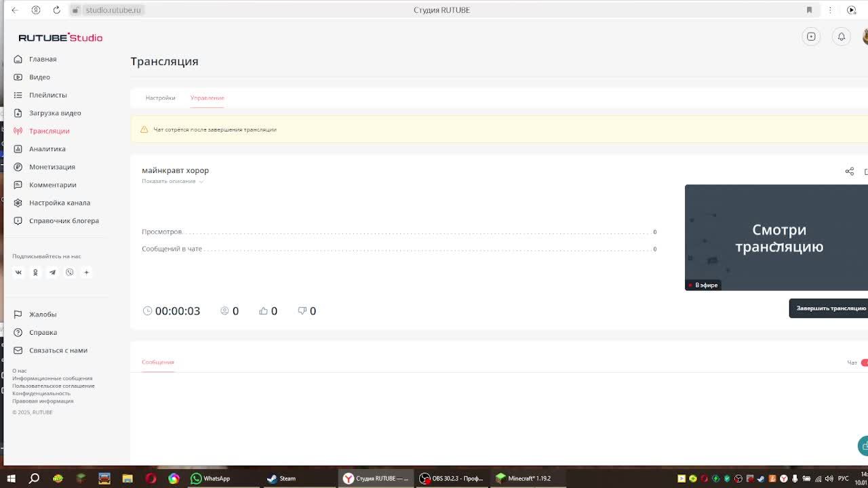Image resolution: width=868 pixels, height=488 pixels.
Task: Open Плейлисты in the sidebar
Action: click(x=47, y=95)
